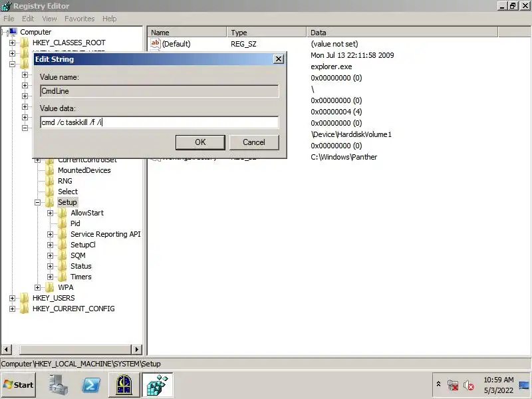532x399 pixels.
Task: Expand the HKEY_CURRENT_CONFIG key
Action: coord(12,309)
